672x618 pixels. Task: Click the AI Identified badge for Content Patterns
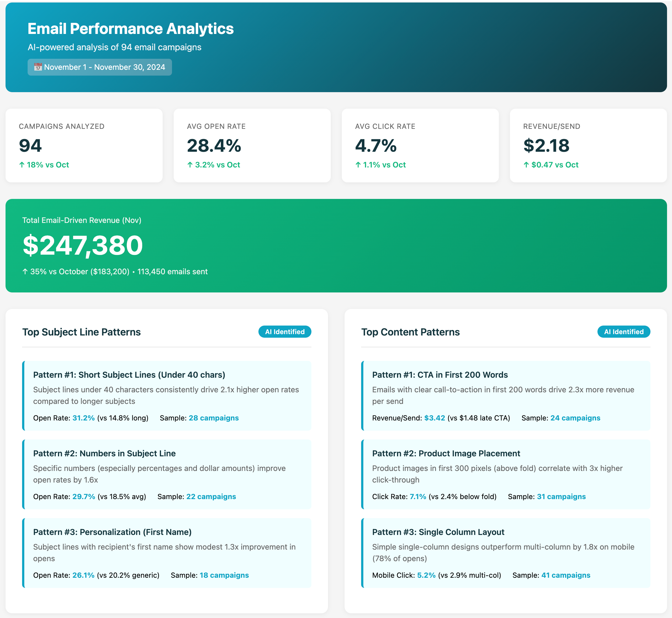coord(624,332)
